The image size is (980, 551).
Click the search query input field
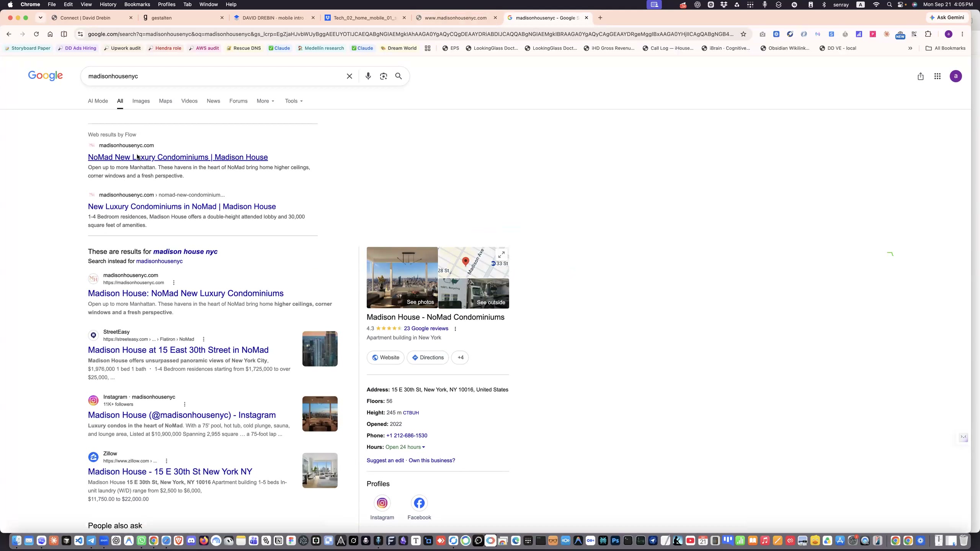214,76
